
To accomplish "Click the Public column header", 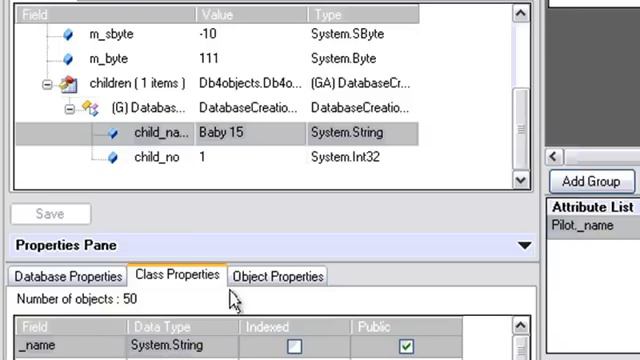I will pyautogui.click(x=407, y=327).
